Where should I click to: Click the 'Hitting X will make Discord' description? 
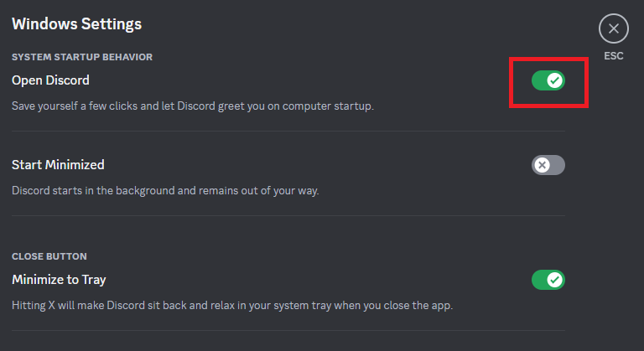click(x=232, y=305)
